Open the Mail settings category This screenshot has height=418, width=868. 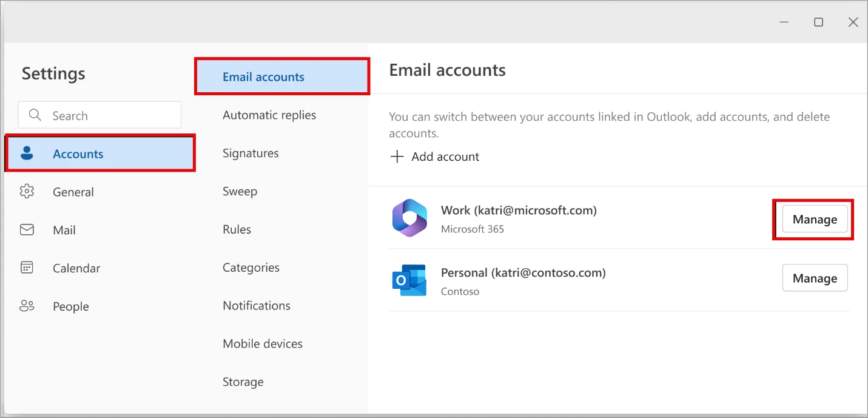(x=100, y=230)
